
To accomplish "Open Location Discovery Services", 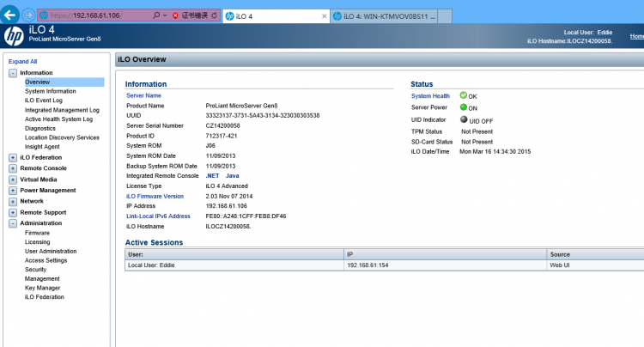I will click(62, 137).
